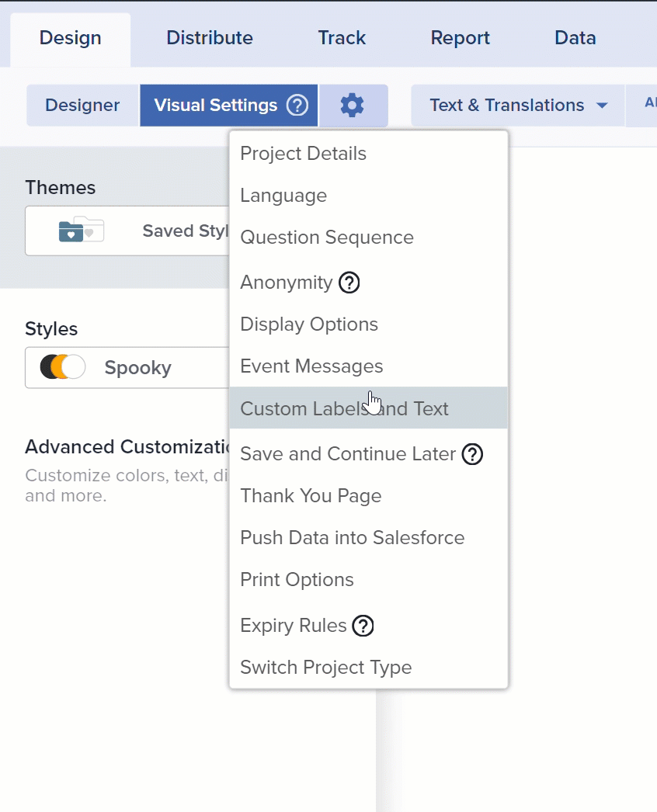The width and height of the screenshot is (657, 812).
Task: Choose the Language menu entry
Action: tap(283, 196)
